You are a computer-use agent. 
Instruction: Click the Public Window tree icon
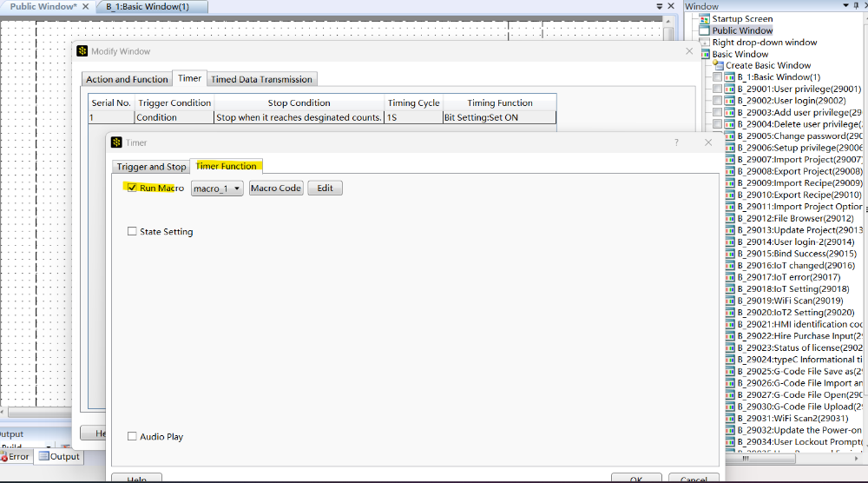pyautogui.click(x=704, y=30)
